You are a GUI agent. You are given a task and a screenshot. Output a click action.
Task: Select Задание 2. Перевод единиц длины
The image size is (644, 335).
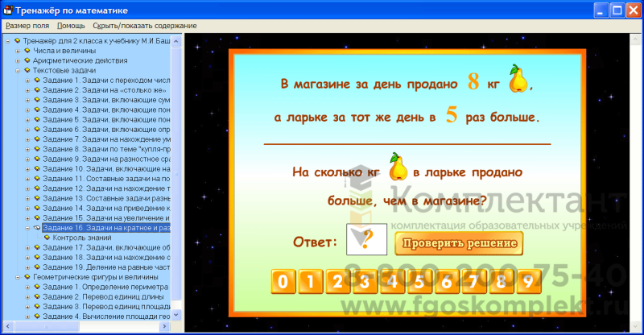click(104, 297)
